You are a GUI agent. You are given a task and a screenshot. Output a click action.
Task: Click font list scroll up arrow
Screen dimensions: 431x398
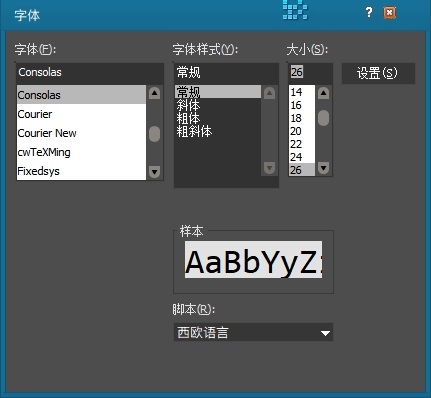point(154,93)
